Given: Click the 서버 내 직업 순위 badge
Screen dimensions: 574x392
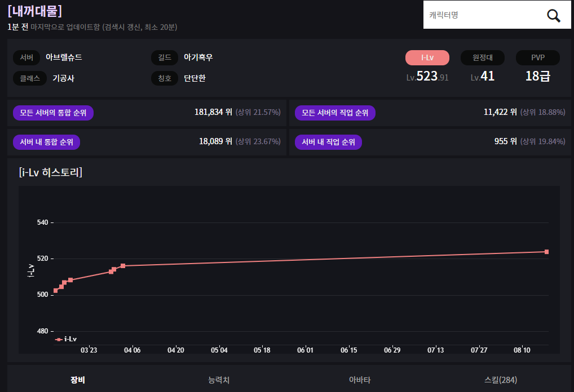Looking at the screenshot, I should point(328,142).
